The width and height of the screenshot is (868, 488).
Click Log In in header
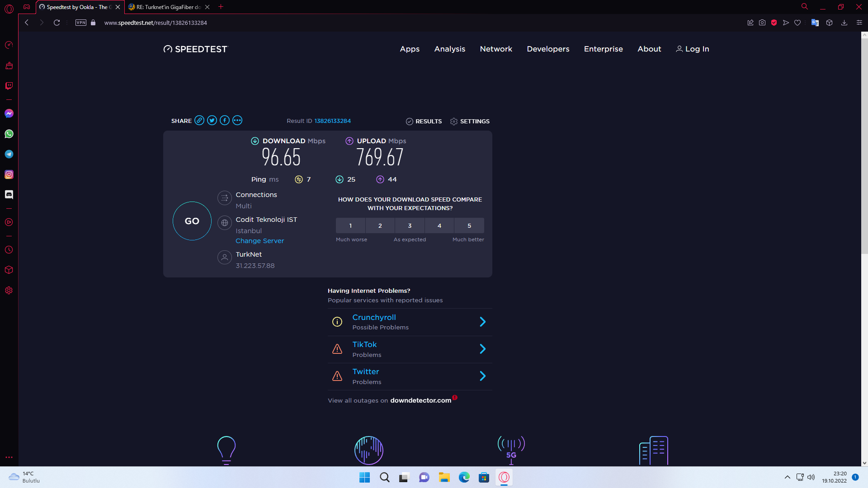pos(692,49)
